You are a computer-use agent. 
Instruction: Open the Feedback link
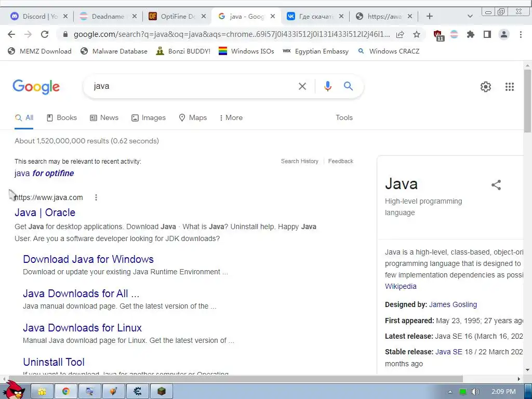pyautogui.click(x=341, y=161)
